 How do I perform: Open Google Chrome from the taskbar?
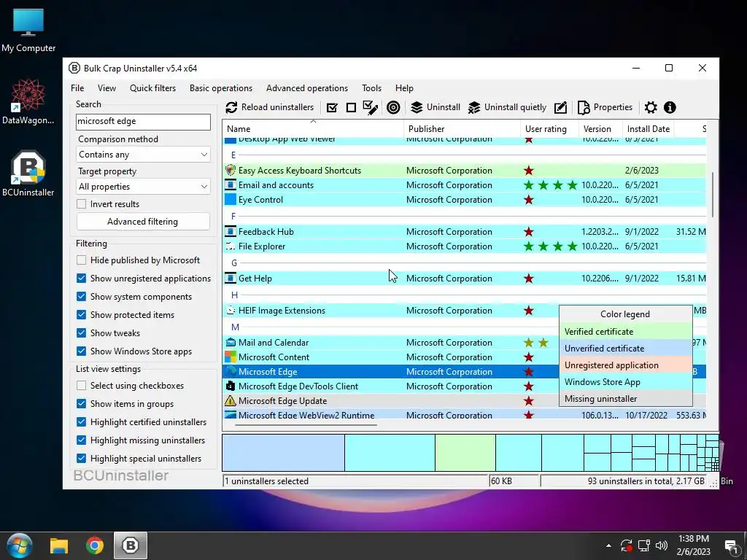tap(95, 545)
